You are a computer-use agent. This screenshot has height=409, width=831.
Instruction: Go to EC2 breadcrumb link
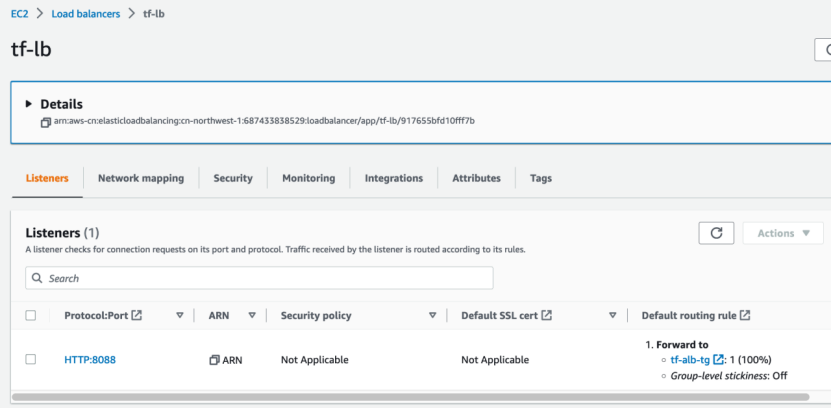pyautogui.click(x=20, y=14)
